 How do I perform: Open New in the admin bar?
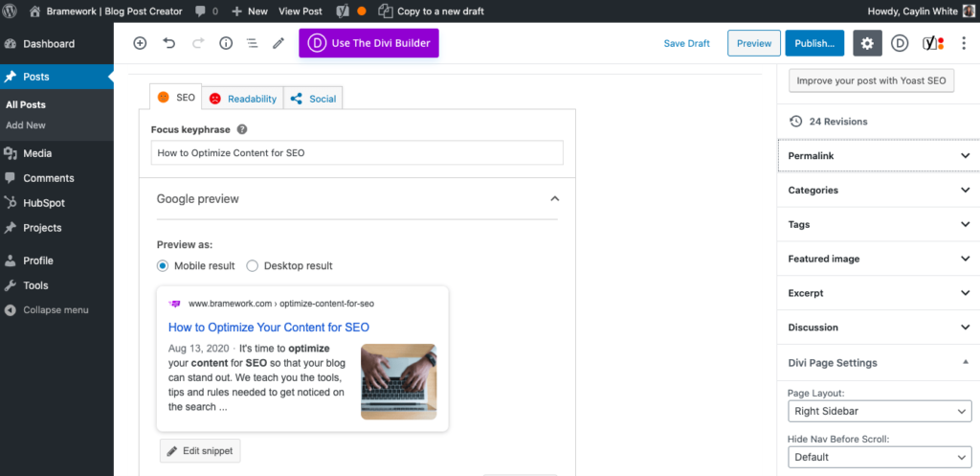pos(250,11)
